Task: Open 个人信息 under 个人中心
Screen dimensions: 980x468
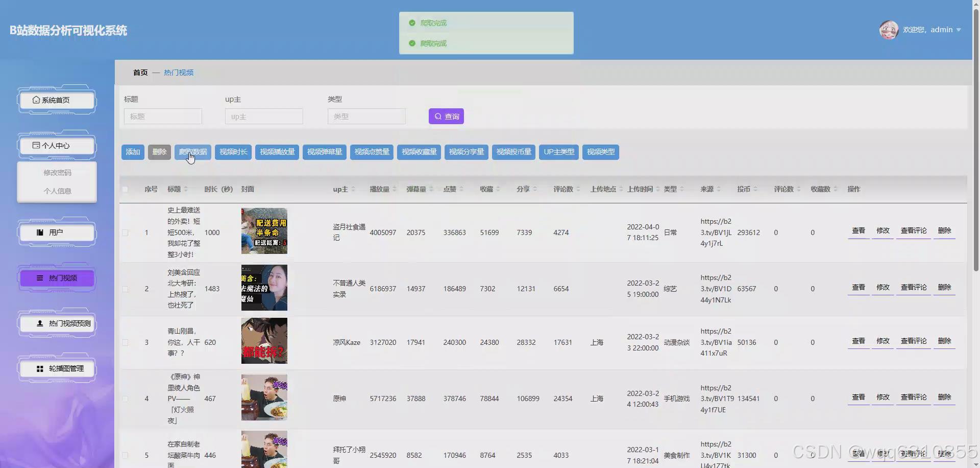Action: point(57,191)
